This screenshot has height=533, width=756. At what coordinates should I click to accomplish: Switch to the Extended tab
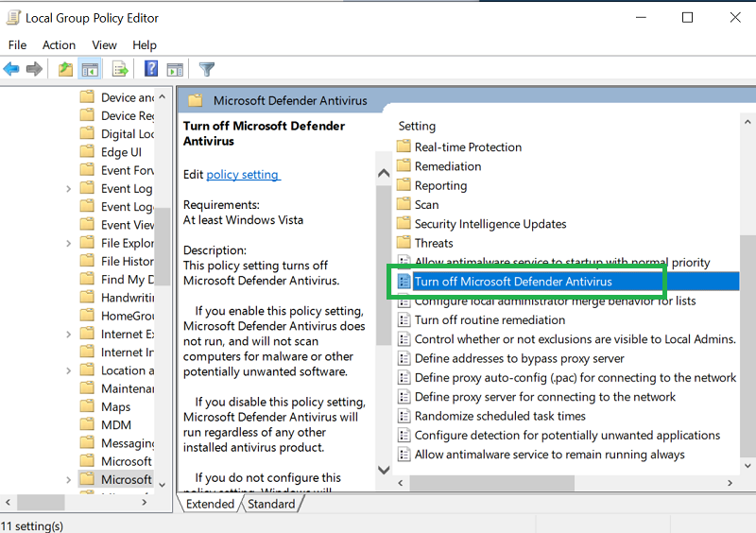(210, 504)
